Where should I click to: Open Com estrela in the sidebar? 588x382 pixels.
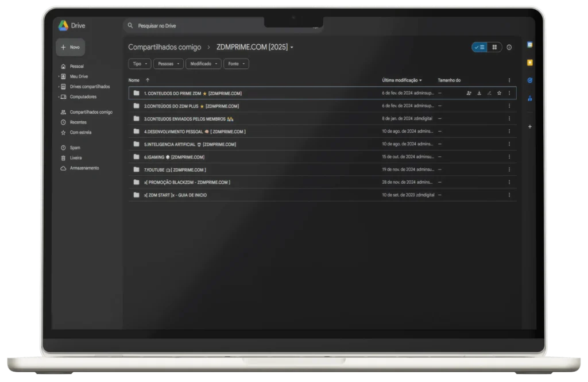pos(80,133)
